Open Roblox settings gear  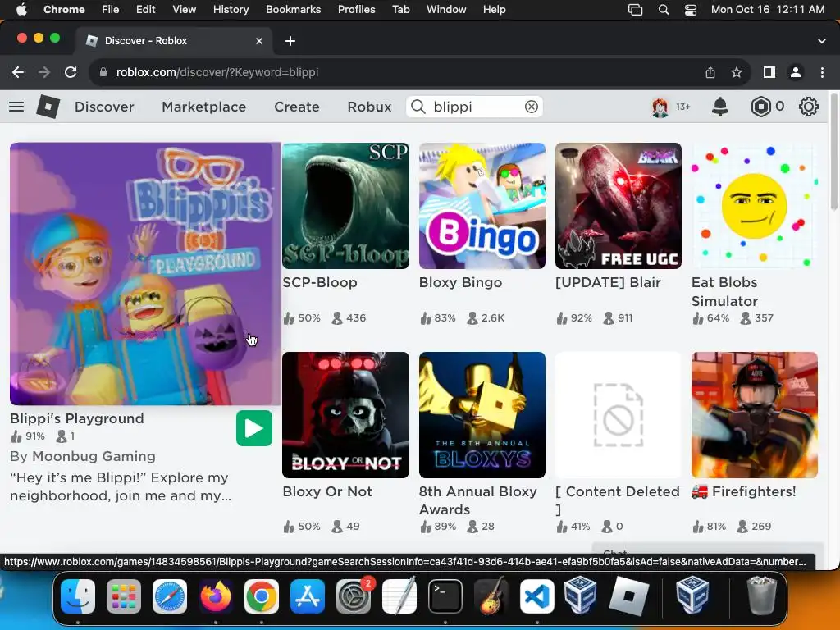click(808, 107)
